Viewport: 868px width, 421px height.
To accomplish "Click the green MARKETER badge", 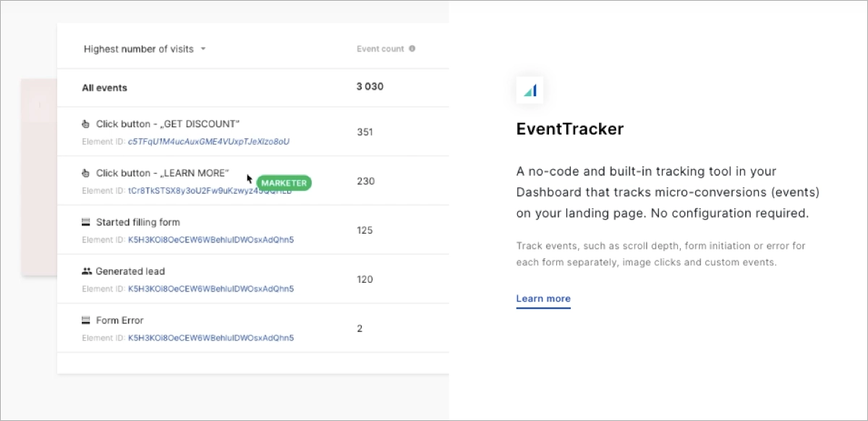I will point(284,183).
